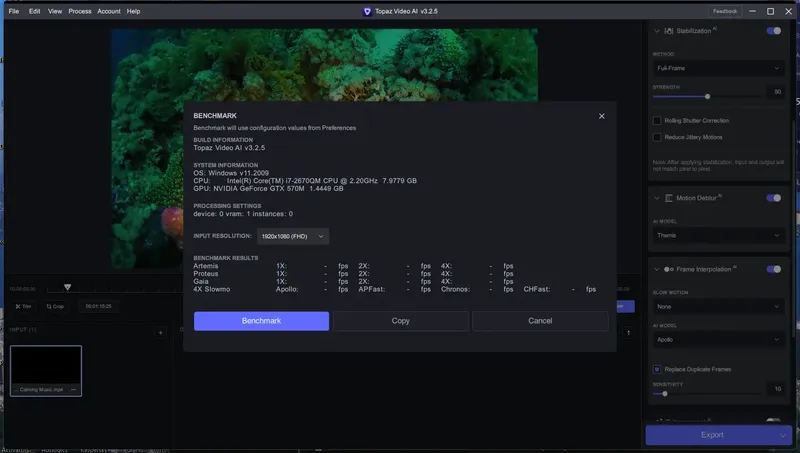Enable Rolling Shutter Correction checkbox
Image resolution: width=800 pixels, height=453 pixels.
[657, 121]
